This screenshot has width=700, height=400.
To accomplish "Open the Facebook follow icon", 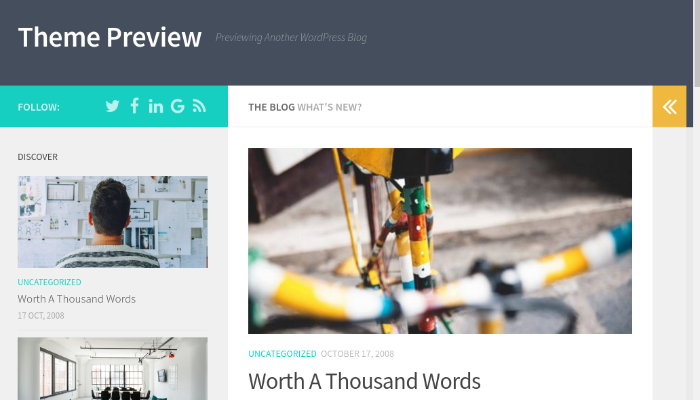I will [134, 106].
